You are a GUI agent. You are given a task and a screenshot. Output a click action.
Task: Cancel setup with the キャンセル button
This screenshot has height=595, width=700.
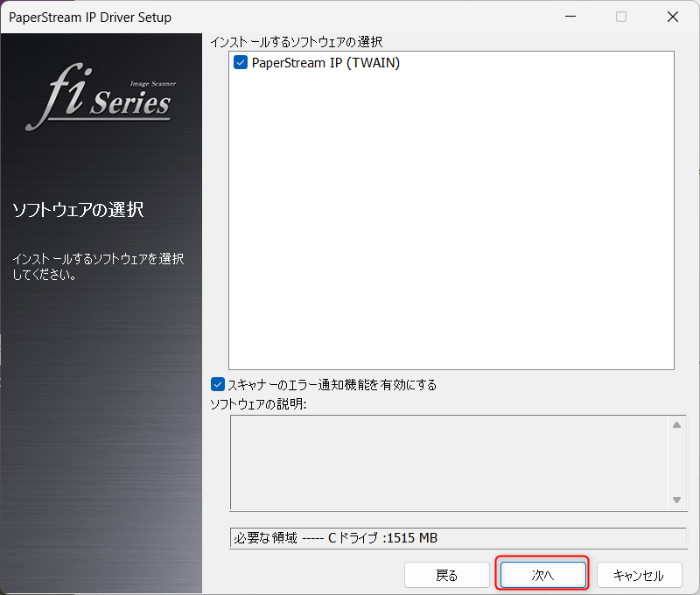click(639, 575)
